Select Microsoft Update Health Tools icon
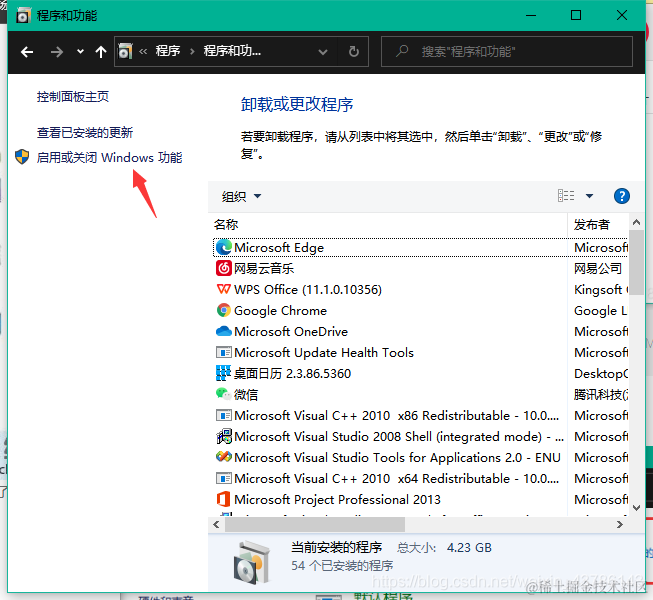The height and width of the screenshot is (600, 653). tap(224, 353)
